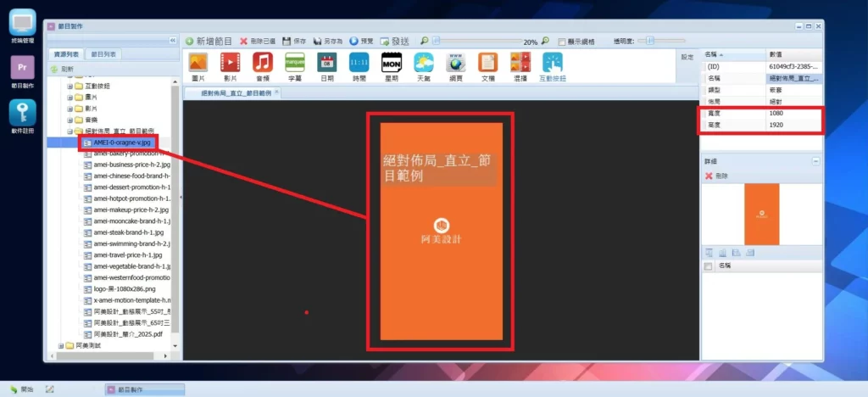Collapse the 絕對佈局_直立_節目範例 folder
This screenshot has width=868, height=397.
(x=70, y=131)
